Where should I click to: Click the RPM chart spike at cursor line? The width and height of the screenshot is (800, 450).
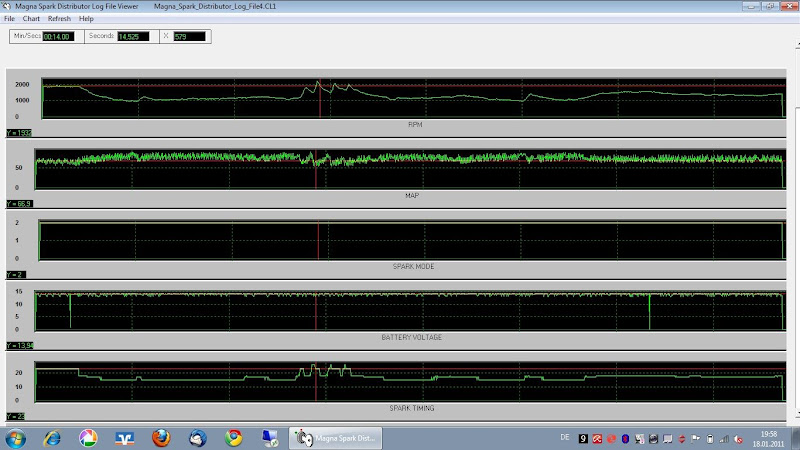click(318, 85)
